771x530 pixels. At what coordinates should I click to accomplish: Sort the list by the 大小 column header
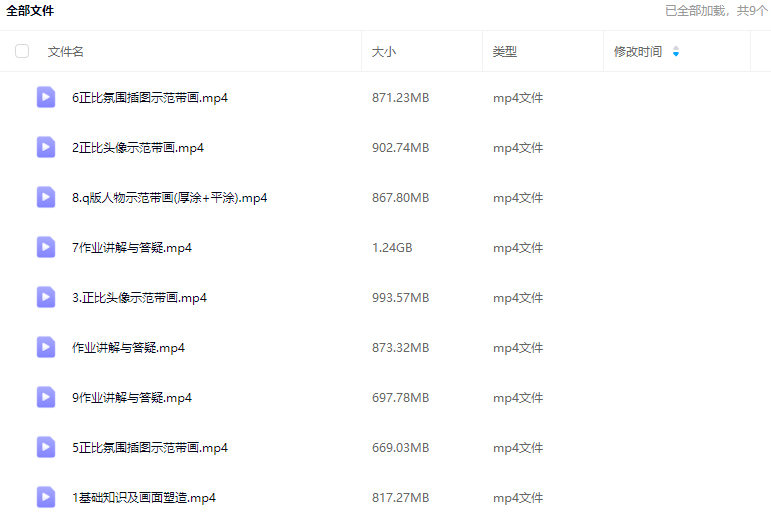(384, 52)
